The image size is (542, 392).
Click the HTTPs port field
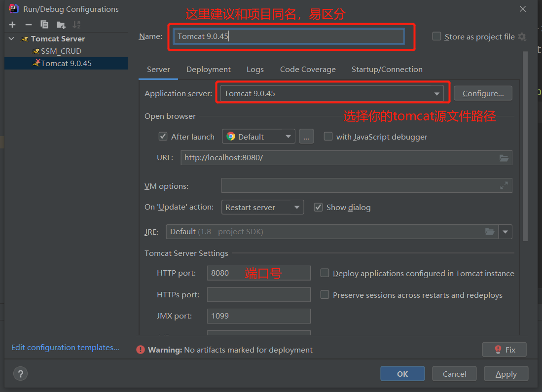[x=258, y=295]
